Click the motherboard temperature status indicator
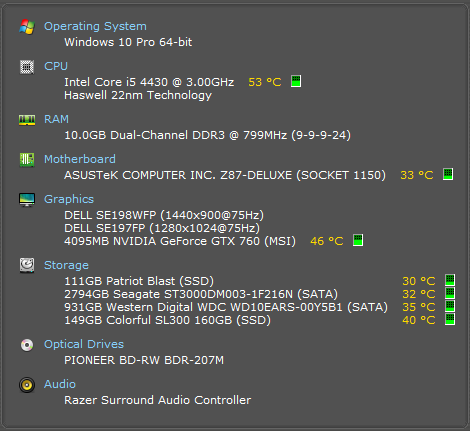The width and height of the screenshot is (470, 431). click(448, 174)
